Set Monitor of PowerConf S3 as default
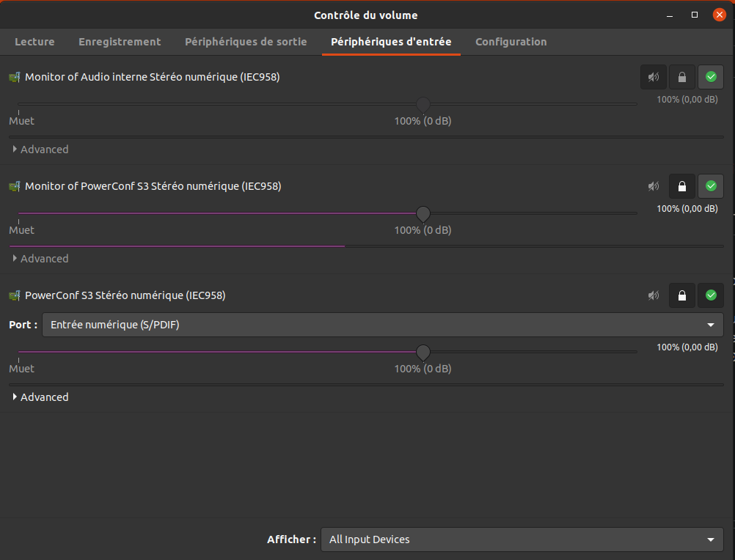735x560 pixels. click(710, 186)
